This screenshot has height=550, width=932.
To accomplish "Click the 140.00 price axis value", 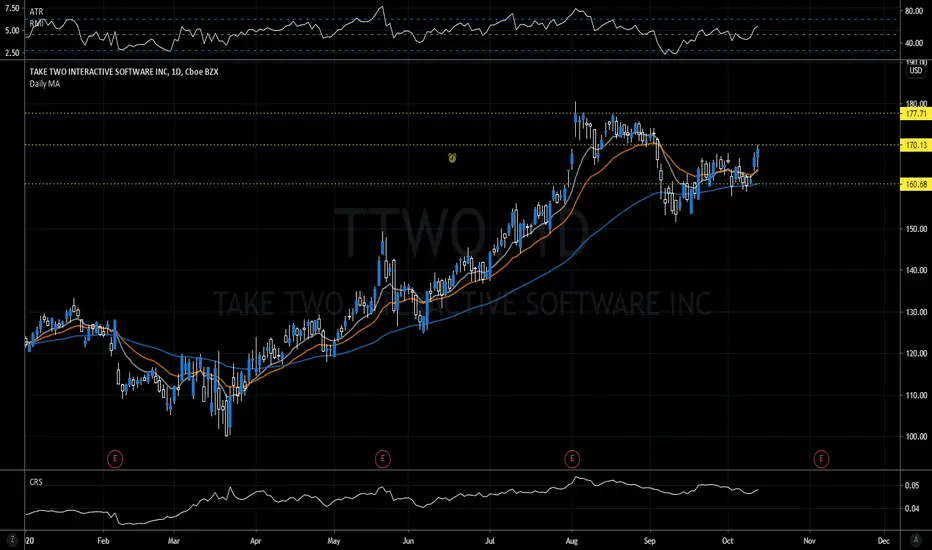I will [916, 271].
